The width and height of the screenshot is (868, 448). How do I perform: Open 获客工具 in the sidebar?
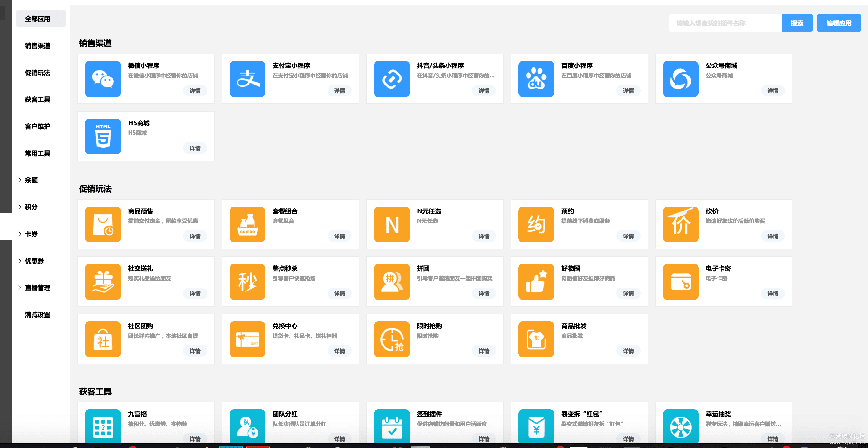tap(37, 99)
